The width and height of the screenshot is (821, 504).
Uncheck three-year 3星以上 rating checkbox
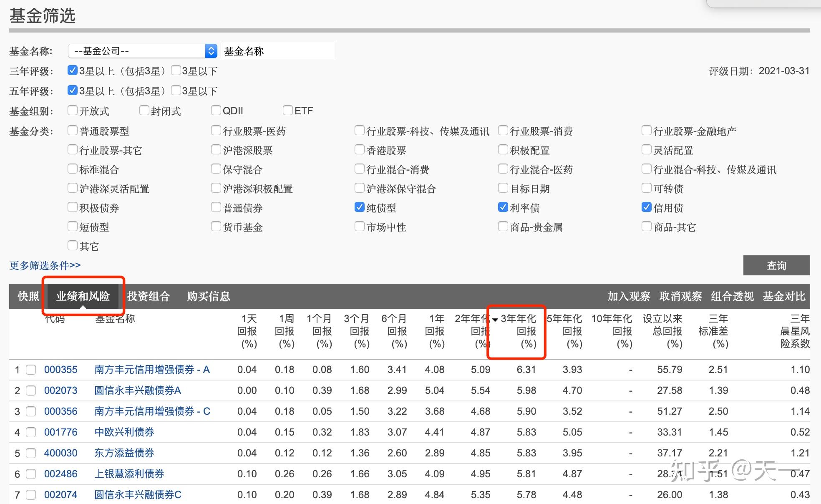coord(72,70)
